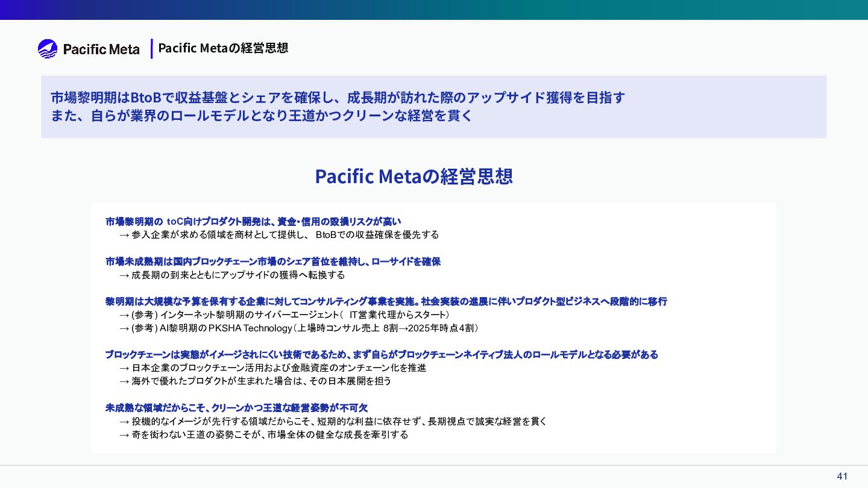The height and width of the screenshot is (488, 868).
Task: Click line '投機的なイメージが先行する領域だからこそ'
Action: click(333, 422)
